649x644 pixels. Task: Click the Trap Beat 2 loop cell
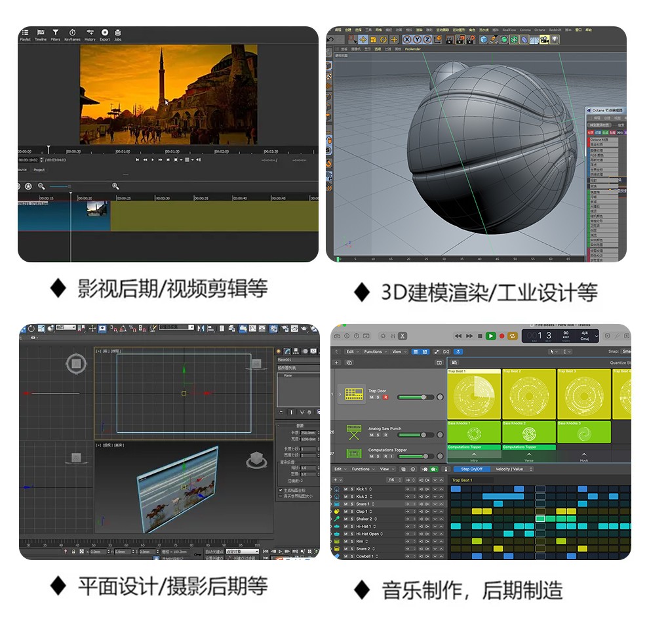(529, 394)
